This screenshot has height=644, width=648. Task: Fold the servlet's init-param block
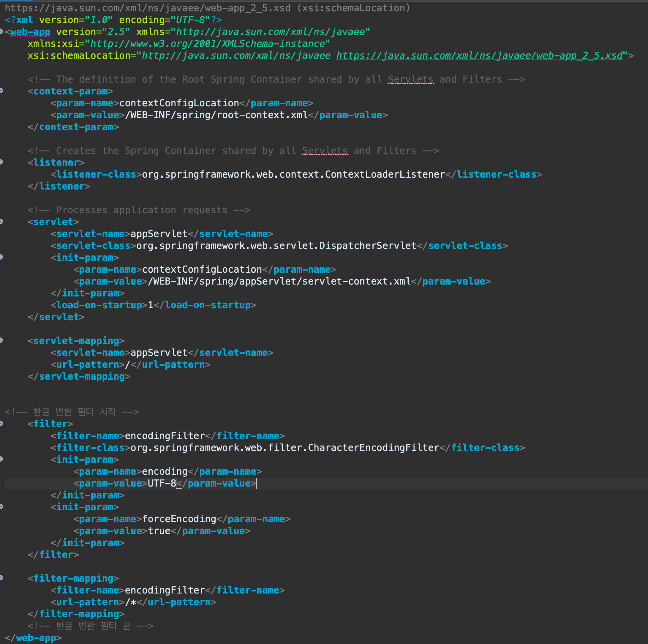1,257
